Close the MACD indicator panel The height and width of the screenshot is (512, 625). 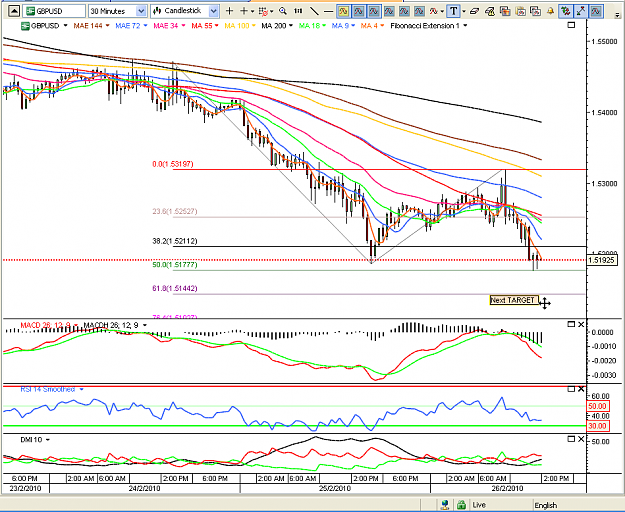pos(581,324)
